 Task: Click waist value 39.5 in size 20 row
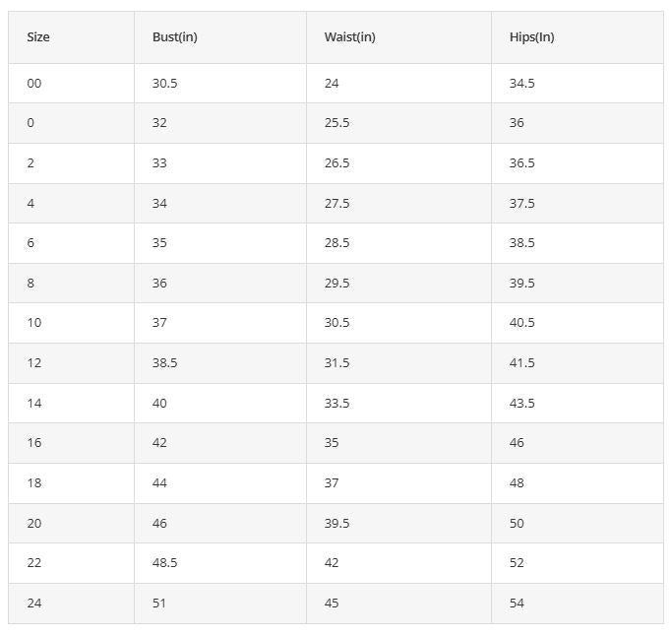336,523
